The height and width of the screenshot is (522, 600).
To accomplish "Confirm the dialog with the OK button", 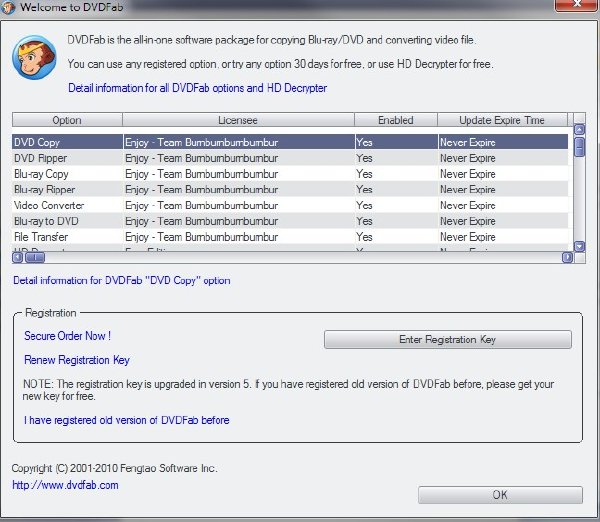I will tap(500, 495).
